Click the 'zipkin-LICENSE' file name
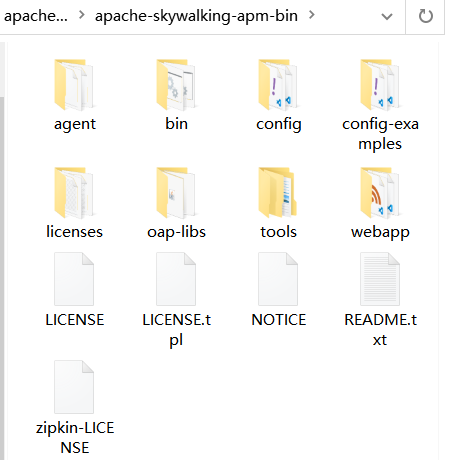This screenshot has width=452, height=460. point(75,438)
